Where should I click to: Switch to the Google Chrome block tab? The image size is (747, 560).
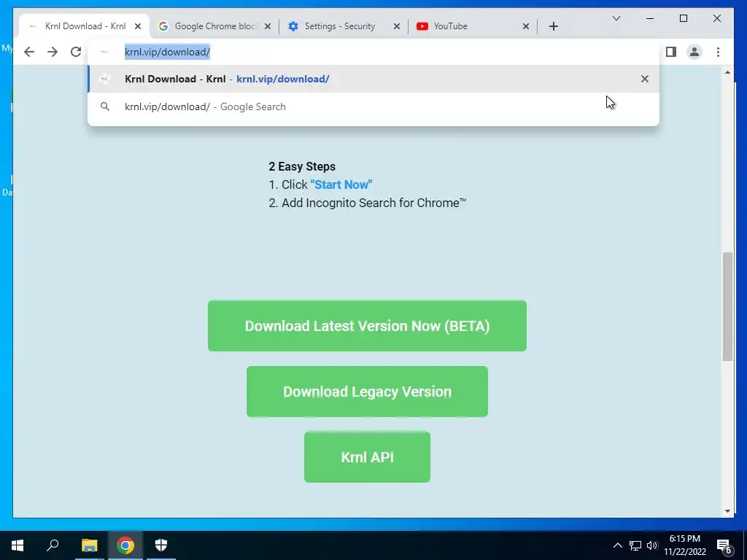(x=214, y=26)
